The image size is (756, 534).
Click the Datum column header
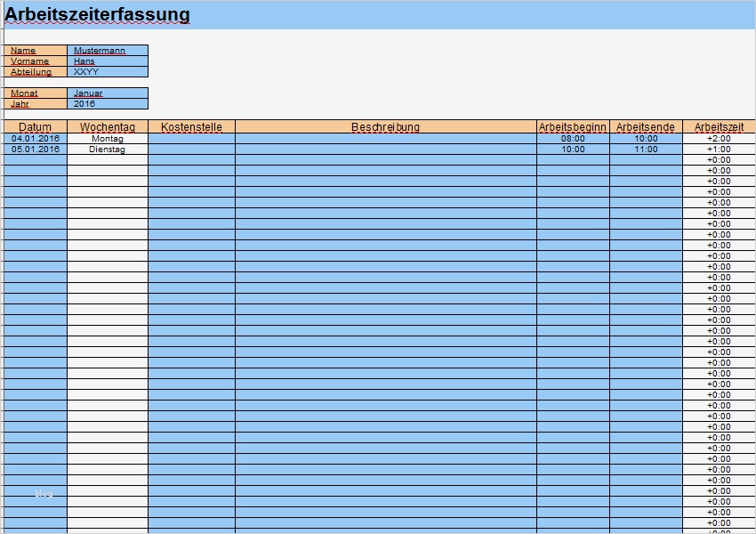(36, 127)
